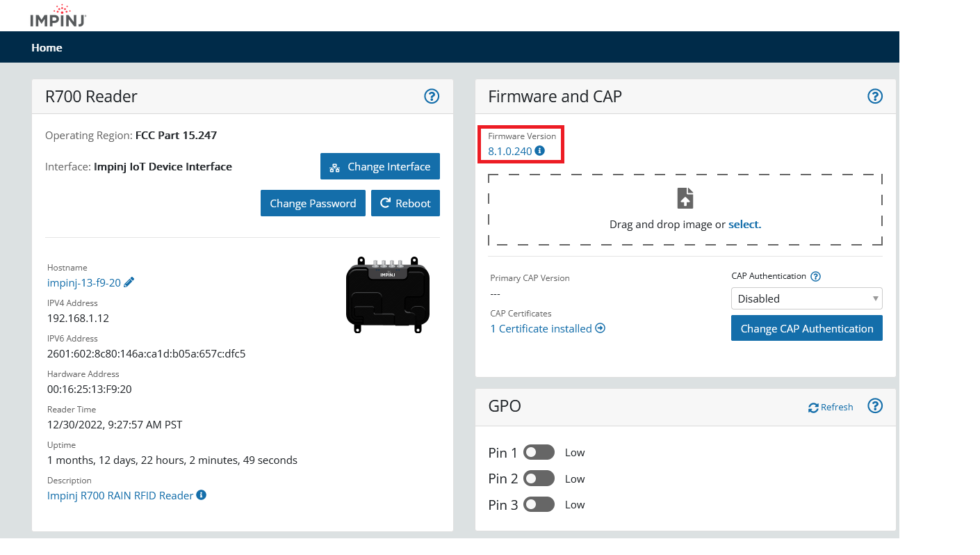
Task: Open the Home menu item
Action: 47,47
